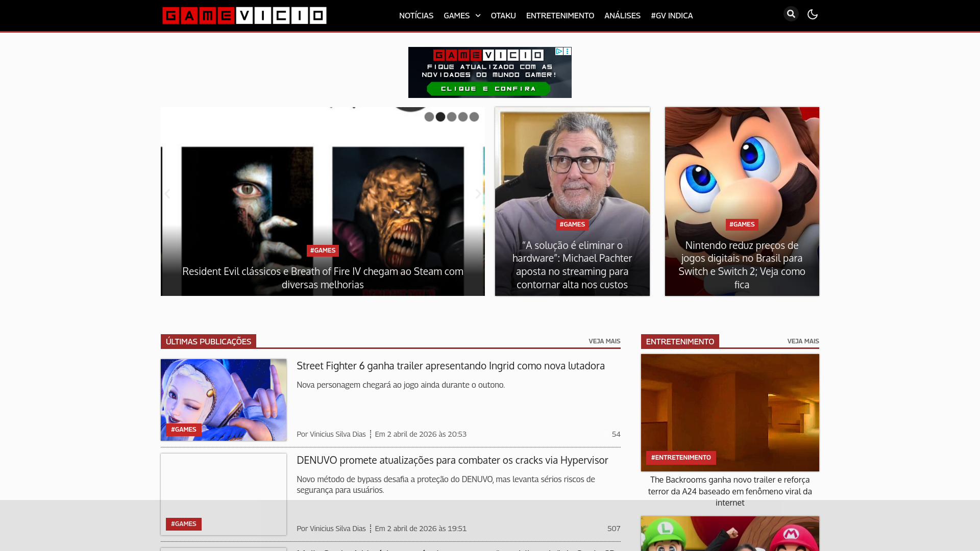Screen dimensions: 980x551
Task: Click date 'Em 2 abril de 2026 às 20:53'
Action: coord(421,434)
